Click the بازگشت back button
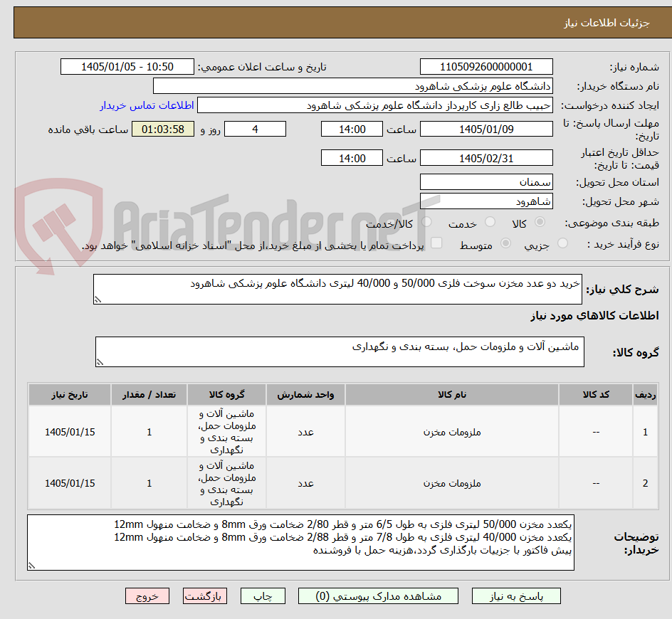The image size is (672, 619). [x=205, y=596]
